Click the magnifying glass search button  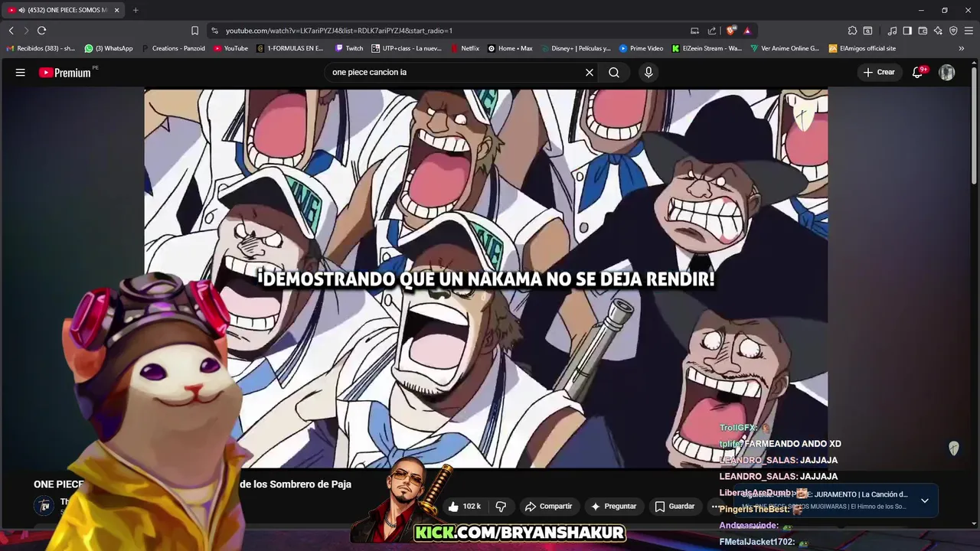614,73
